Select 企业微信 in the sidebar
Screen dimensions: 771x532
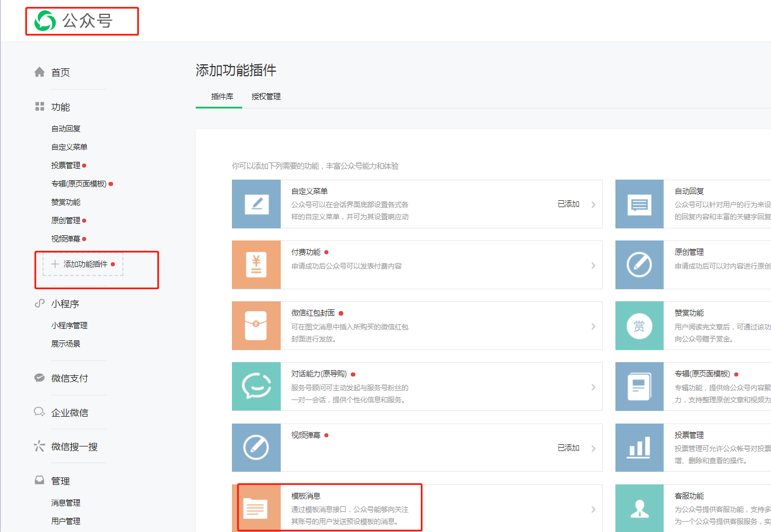69,413
